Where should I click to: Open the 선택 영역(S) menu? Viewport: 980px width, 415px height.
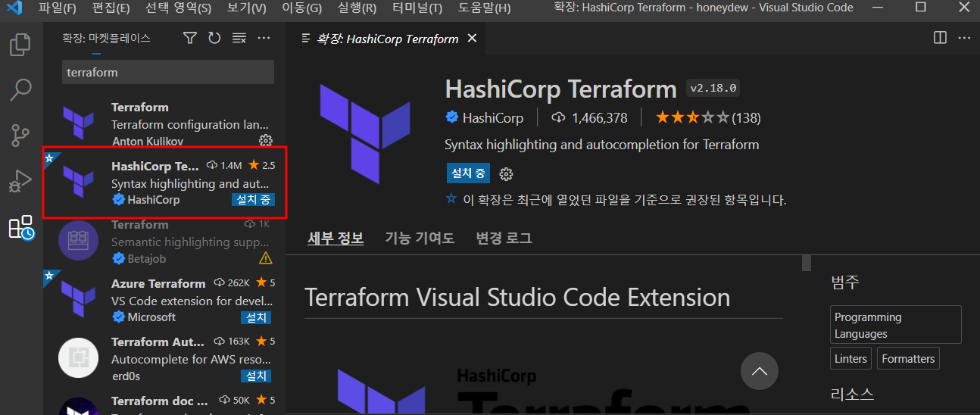[178, 8]
